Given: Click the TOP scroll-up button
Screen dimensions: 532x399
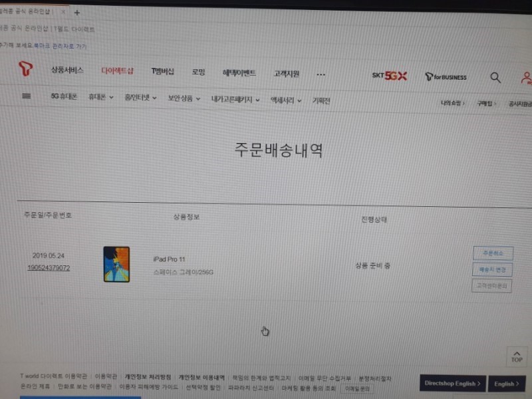Looking at the screenshot, I should 517,356.
